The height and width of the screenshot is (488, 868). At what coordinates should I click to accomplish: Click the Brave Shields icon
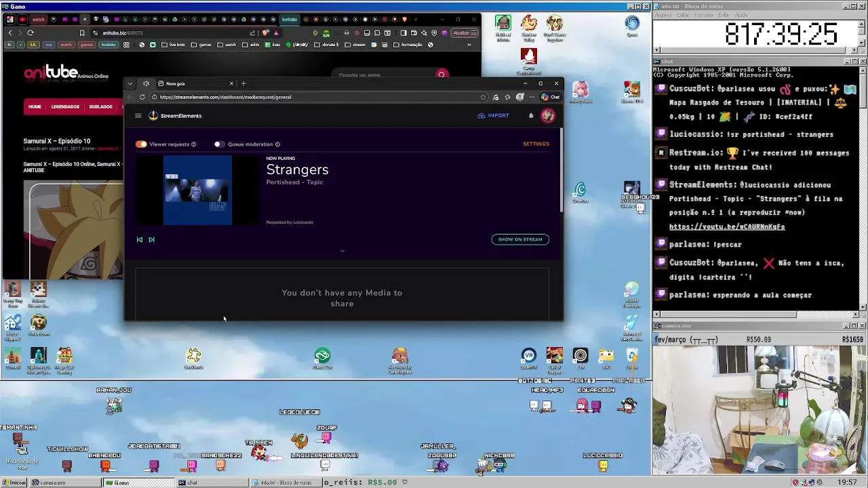[x=265, y=33]
